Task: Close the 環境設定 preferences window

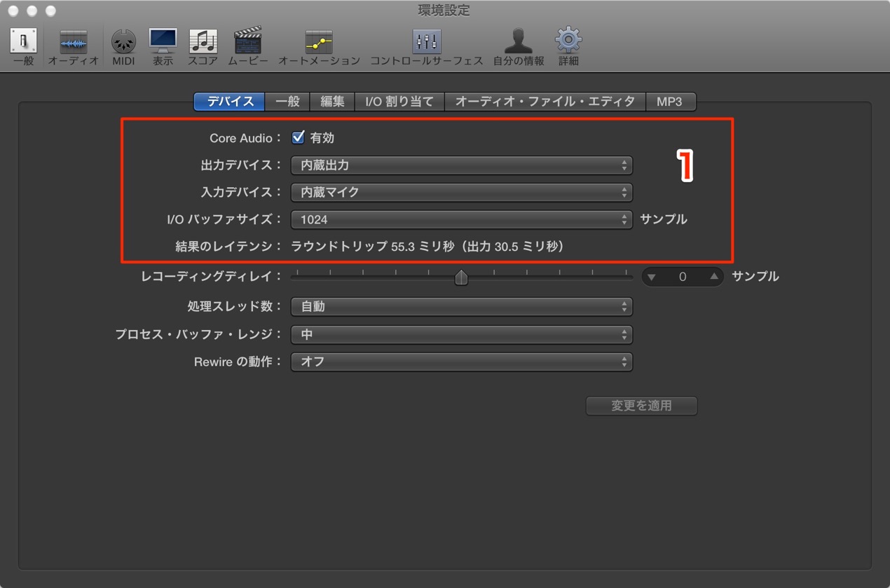Action: [13, 11]
